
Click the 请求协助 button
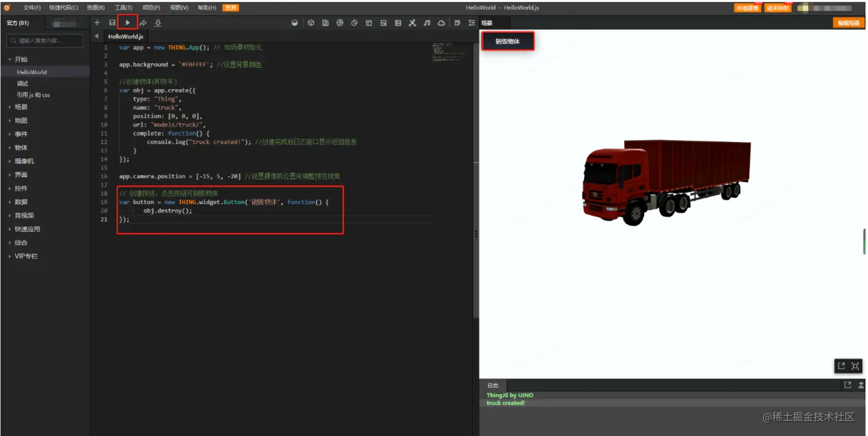coord(778,8)
